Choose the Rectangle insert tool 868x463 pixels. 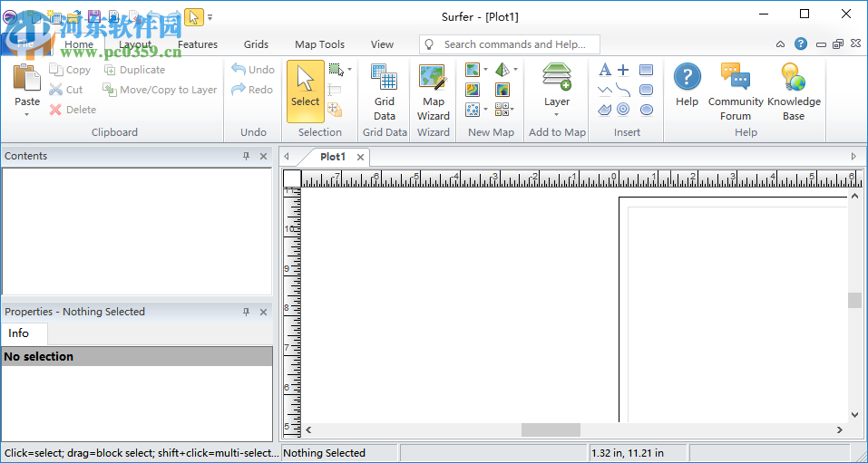tap(646, 70)
